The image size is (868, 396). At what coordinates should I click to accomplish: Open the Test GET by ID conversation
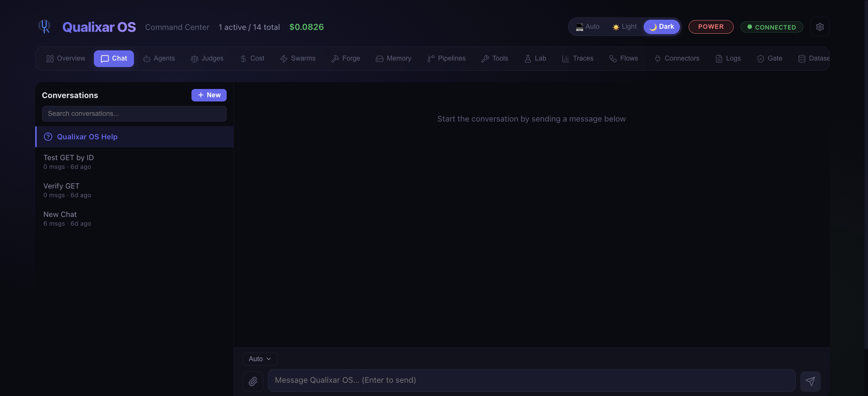(134, 162)
